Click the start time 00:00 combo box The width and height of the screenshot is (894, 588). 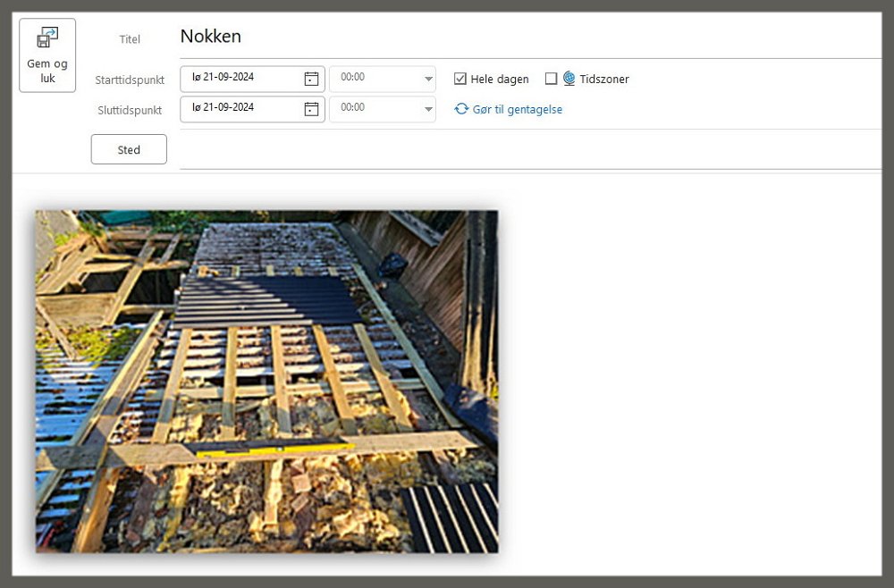374,79
